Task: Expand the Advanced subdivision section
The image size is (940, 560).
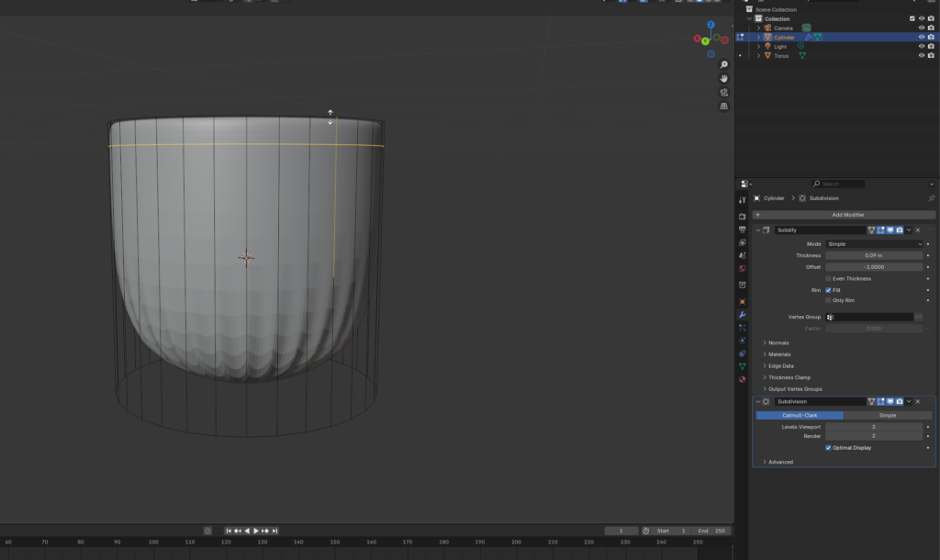Action: pyautogui.click(x=780, y=462)
